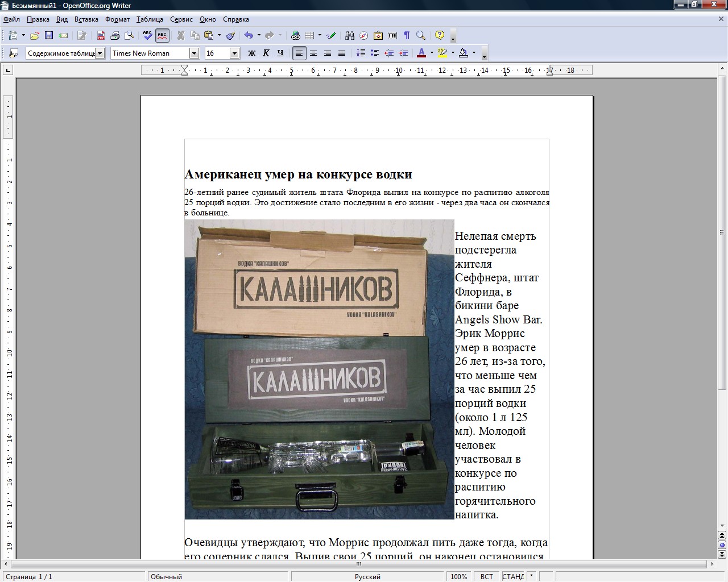Export directly as PDF
This screenshot has height=582, width=728.
pos(101,35)
